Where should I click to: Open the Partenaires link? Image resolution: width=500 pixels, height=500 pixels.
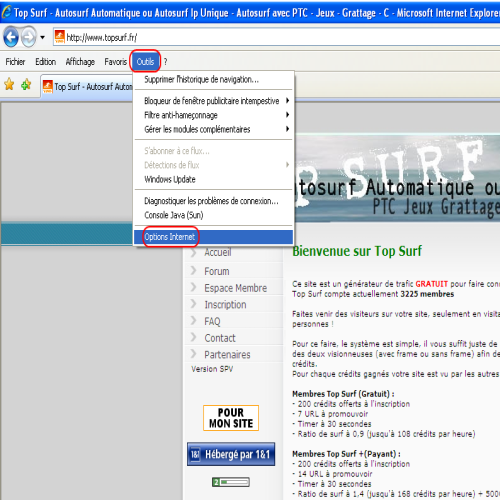(x=227, y=355)
